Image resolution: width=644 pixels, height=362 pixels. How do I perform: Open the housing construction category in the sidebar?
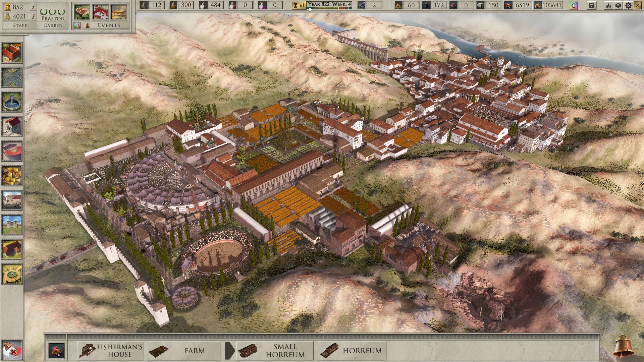(x=12, y=53)
